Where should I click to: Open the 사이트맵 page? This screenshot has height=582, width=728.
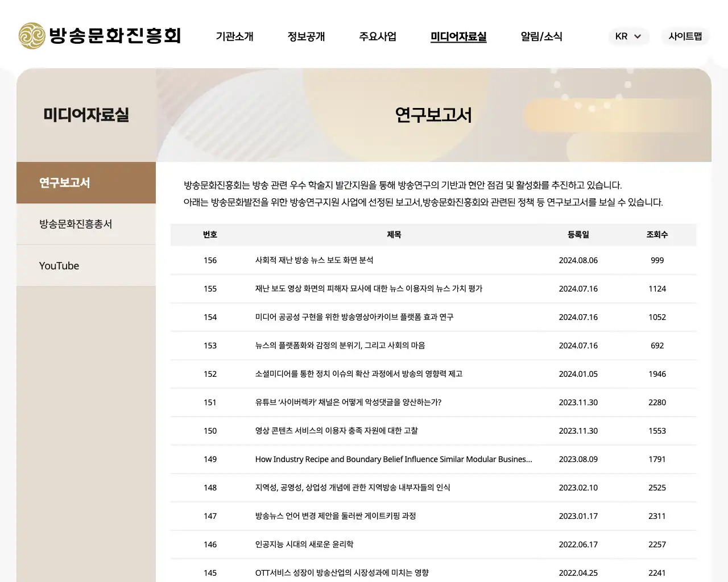[685, 36]
